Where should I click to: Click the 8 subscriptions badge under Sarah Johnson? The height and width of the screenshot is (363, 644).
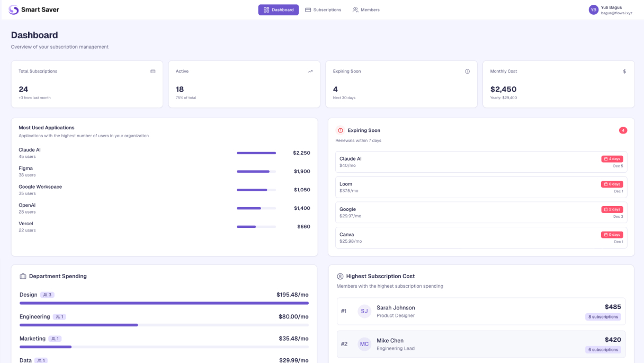(603, 316)
